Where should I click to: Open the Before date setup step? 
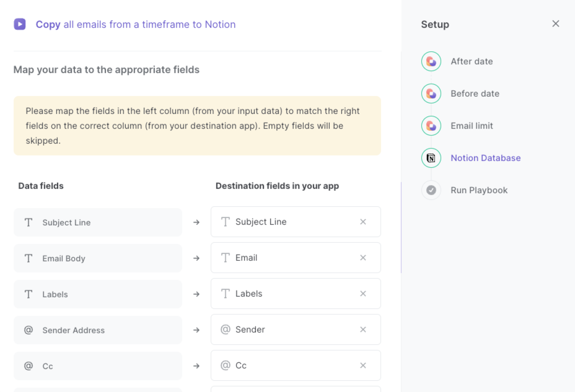click(x=475, y=93)
